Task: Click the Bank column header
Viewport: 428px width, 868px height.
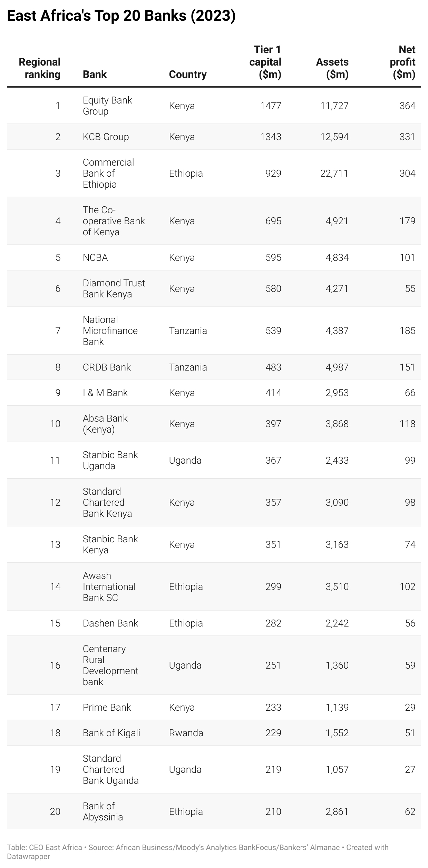Action: [x=95, y=74]
